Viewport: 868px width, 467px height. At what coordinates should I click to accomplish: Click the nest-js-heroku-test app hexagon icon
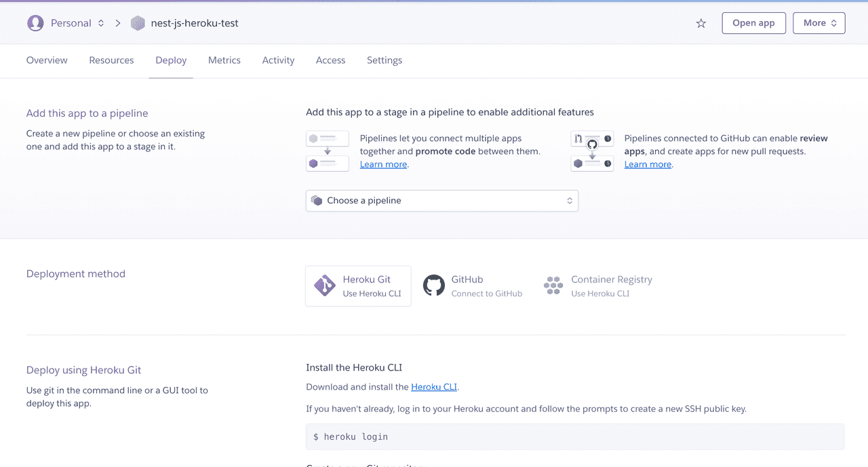138,23
